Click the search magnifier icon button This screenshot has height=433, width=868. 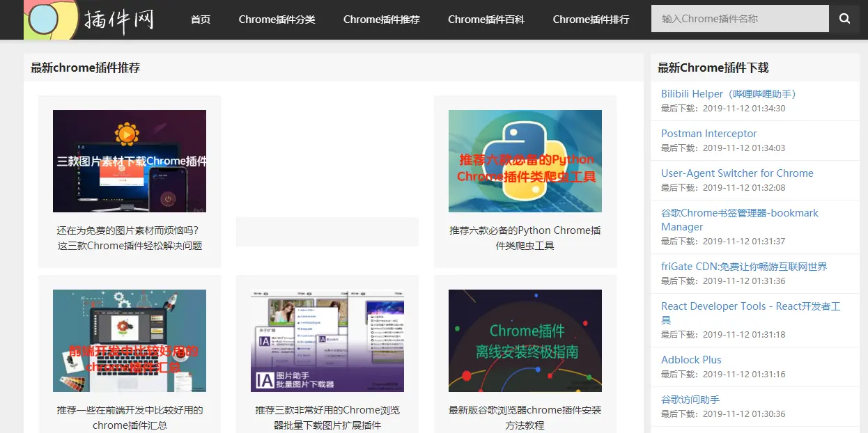844,19
